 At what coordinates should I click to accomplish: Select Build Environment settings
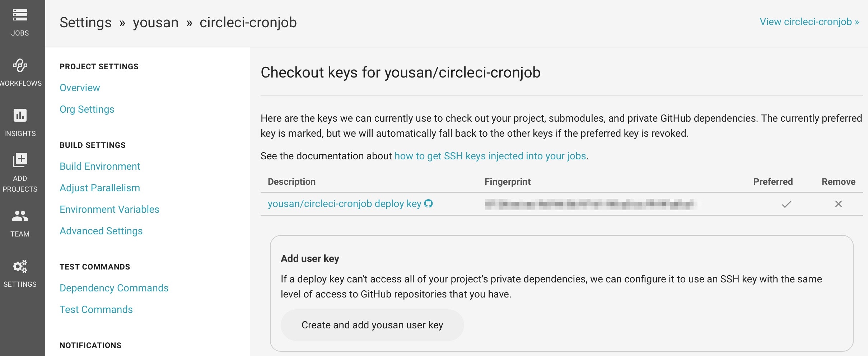100,167
